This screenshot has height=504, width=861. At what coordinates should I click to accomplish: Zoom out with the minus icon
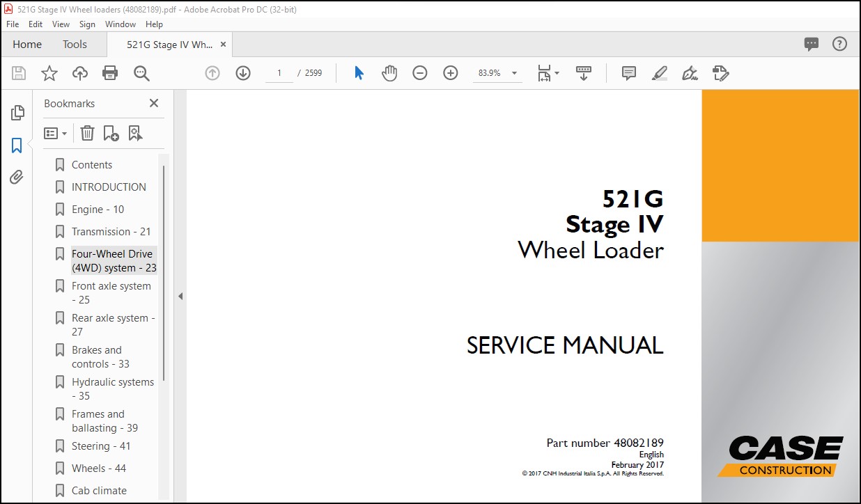coord(419,73)
